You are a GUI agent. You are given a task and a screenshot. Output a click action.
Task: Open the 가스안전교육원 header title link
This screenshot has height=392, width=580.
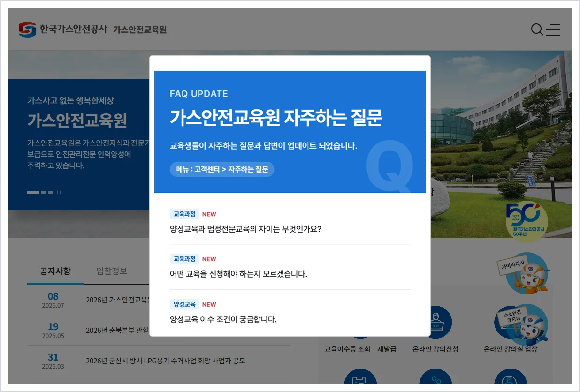point(140,30)
